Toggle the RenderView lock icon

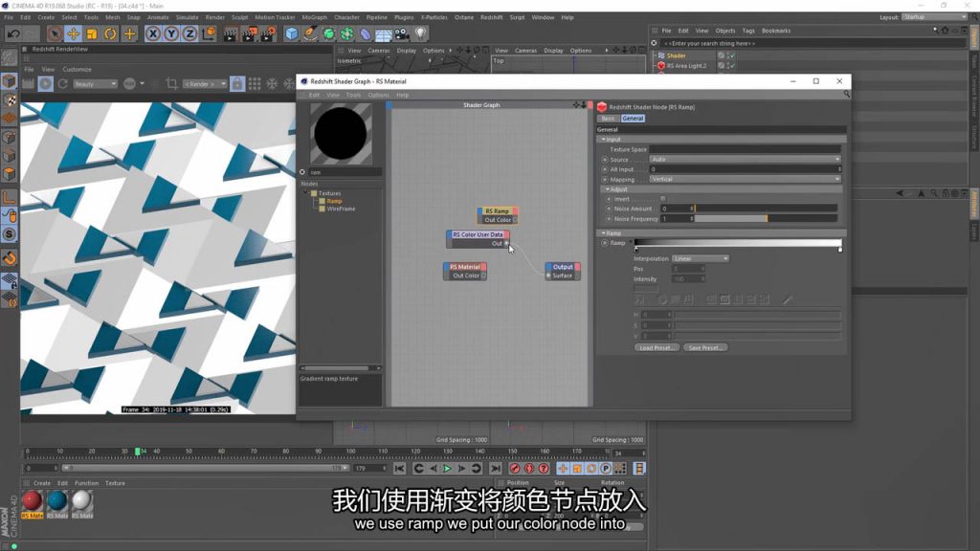[237, 84]
